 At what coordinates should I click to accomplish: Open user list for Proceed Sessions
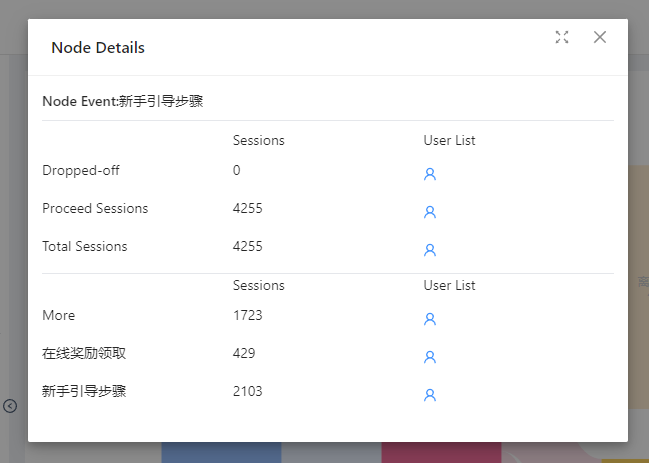(430, 212)
